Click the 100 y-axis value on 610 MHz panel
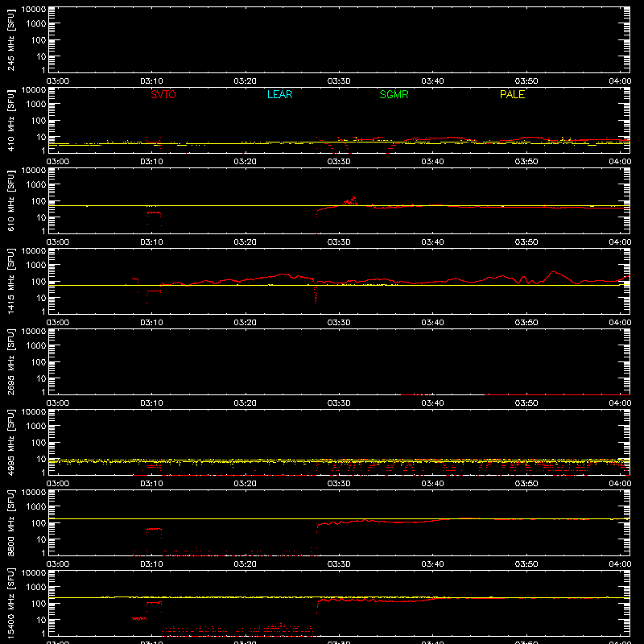The image size is (644, 644). 39,201
